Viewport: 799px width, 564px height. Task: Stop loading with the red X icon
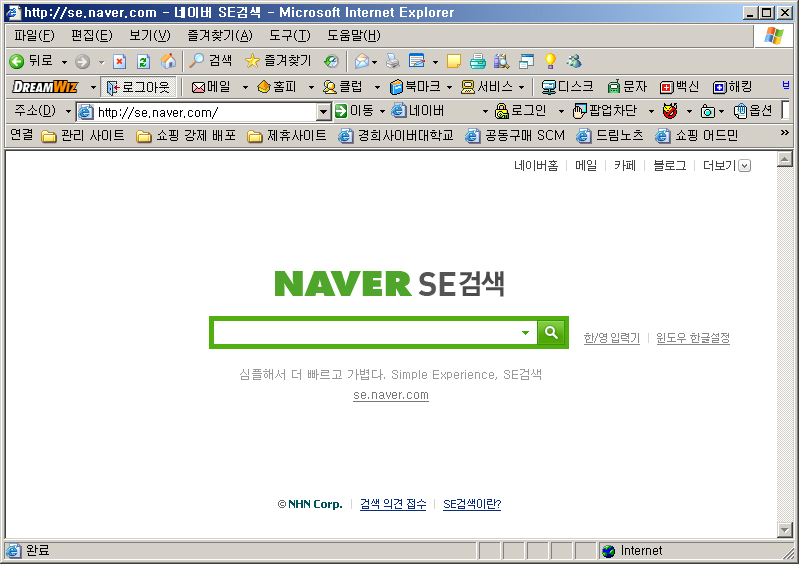(119, 62)
